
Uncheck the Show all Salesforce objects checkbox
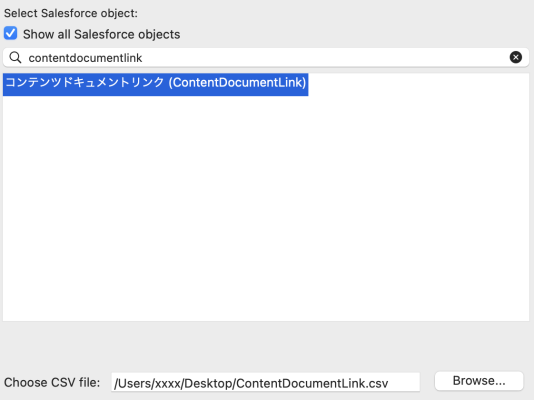click(11, 33)
